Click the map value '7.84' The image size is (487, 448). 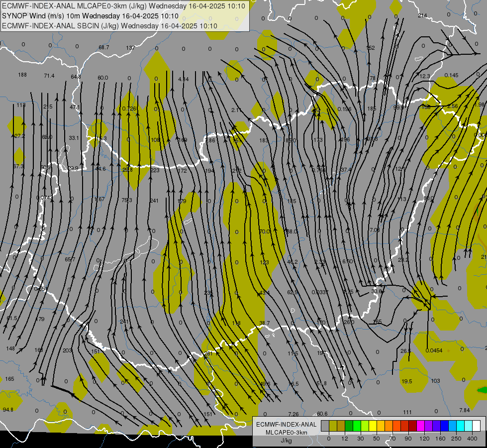tap(465, 410)
